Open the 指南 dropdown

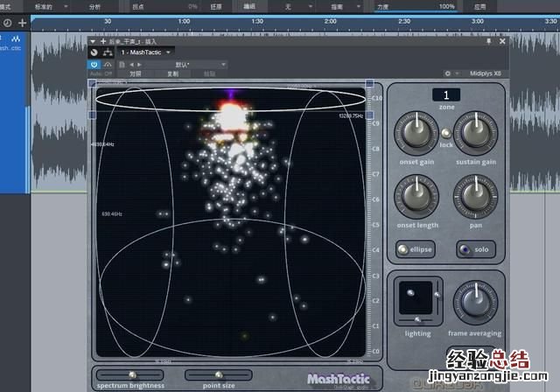(339, 6)
